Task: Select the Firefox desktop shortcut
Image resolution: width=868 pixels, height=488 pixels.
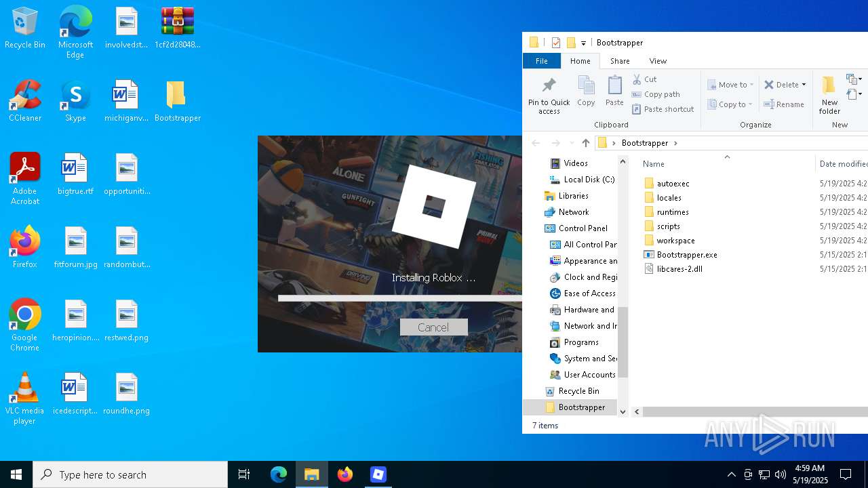Action: 25,247
